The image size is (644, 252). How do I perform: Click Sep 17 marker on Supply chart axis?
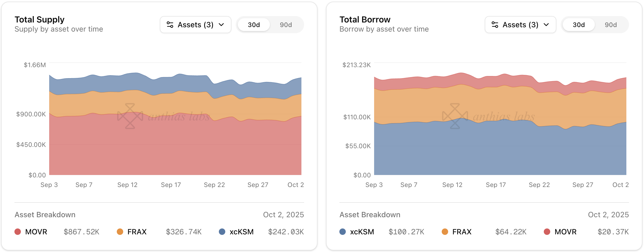click(x=171, y=185)
